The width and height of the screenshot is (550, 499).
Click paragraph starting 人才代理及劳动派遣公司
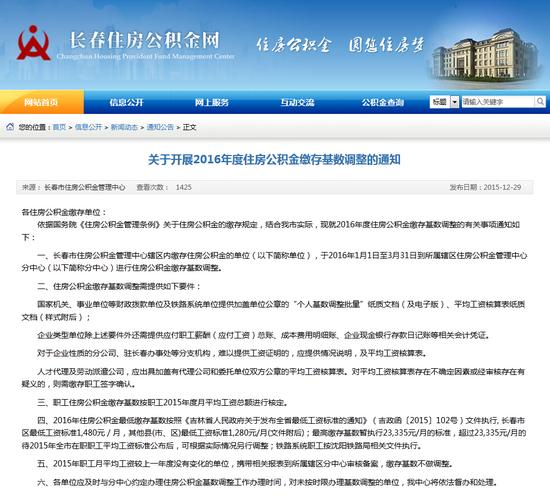point(274,378)
